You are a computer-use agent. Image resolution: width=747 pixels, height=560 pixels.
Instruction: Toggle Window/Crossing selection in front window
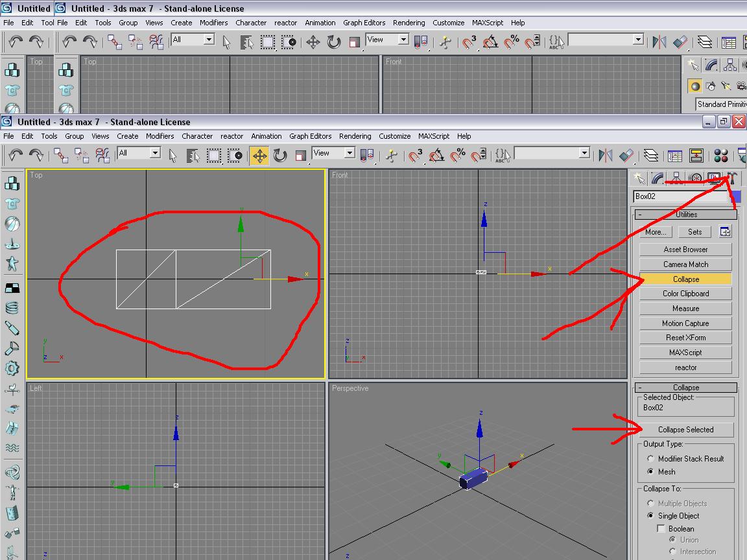pyautogui.click(x=234, y=156)
